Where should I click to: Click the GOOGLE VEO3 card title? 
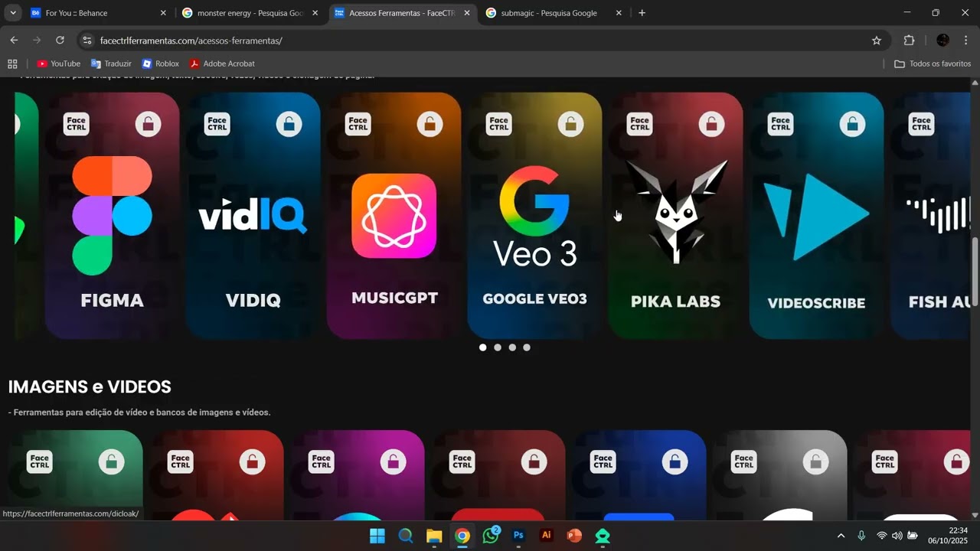click(x=534, y=298)
